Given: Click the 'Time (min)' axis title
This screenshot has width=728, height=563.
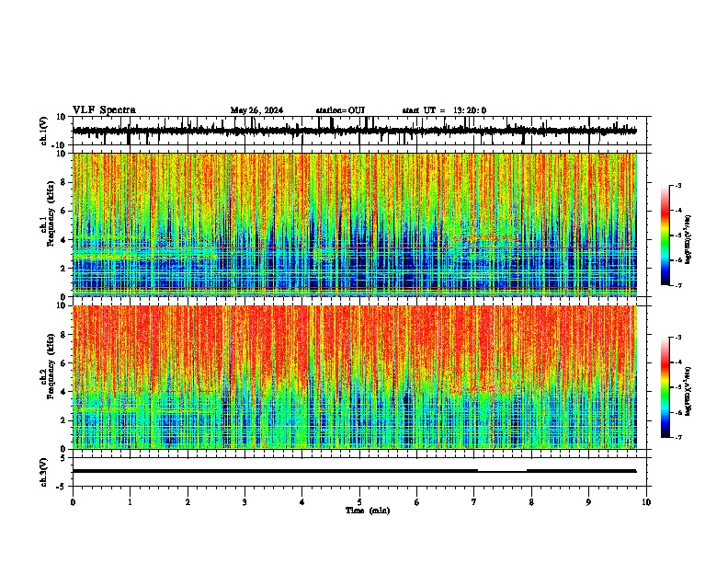Looking at the screenshot, I should pyautogui.click(x=368, y=511).
